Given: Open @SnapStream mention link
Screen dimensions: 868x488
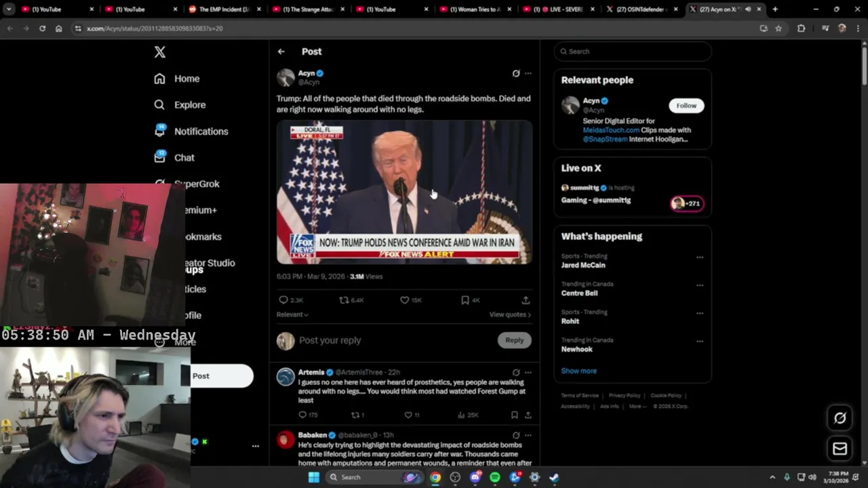Looking at the screenshot, I should pos(605,139).
